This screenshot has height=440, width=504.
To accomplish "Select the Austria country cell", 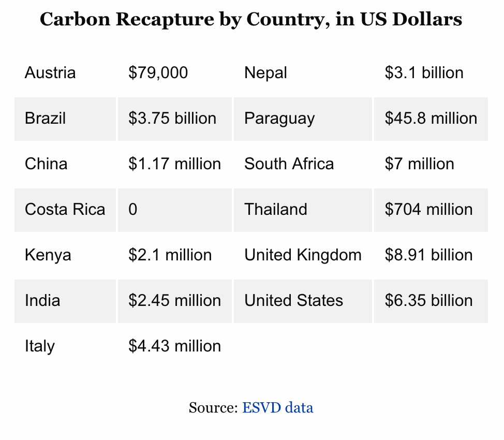I will [x=50, y=72].
